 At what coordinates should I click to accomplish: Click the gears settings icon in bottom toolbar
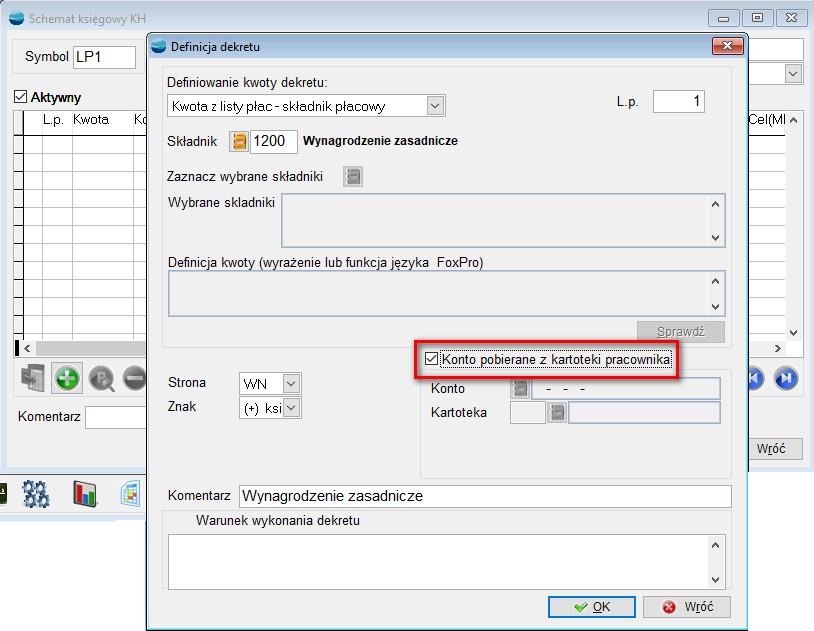point(36,494)
